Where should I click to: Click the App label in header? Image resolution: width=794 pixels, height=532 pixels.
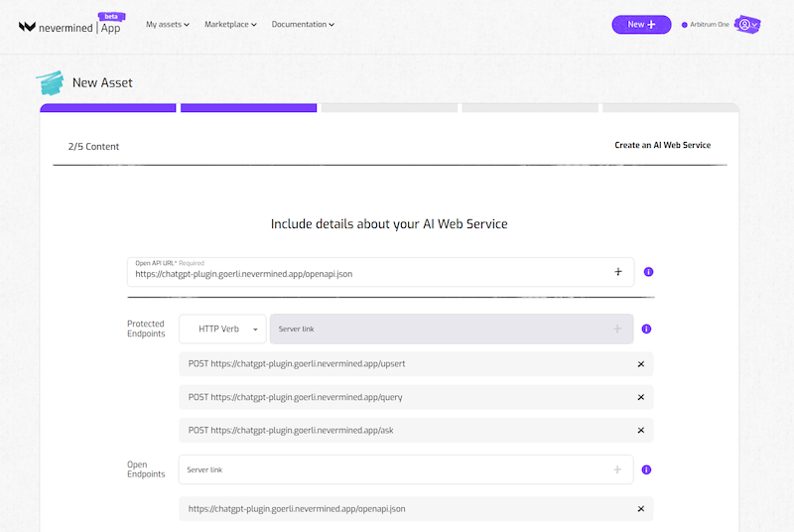coord(110,28)
